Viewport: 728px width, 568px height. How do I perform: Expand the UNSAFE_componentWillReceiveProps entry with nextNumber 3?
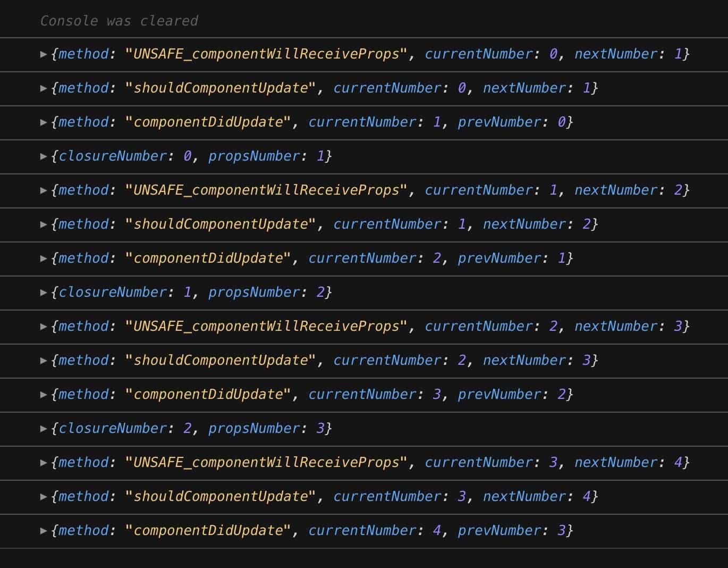click(44, 327)
